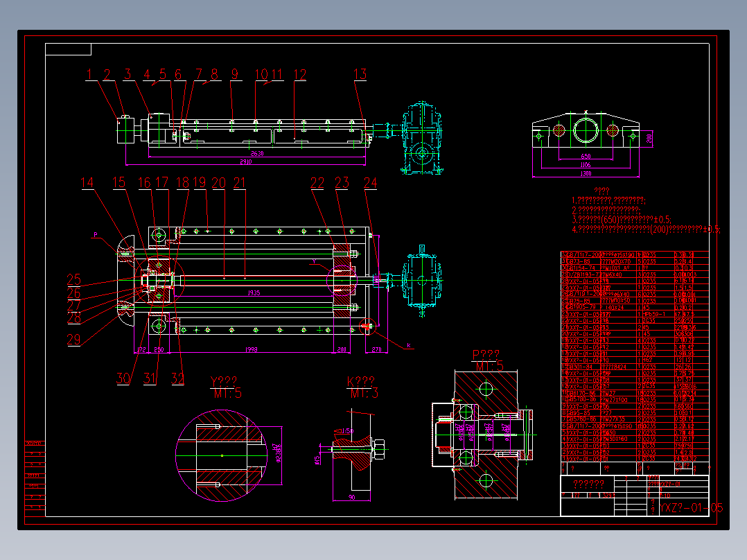The width and height of the screenshot is (747, 560).
Task: Click the 1106 dimension text
Action: click(586, 165)
